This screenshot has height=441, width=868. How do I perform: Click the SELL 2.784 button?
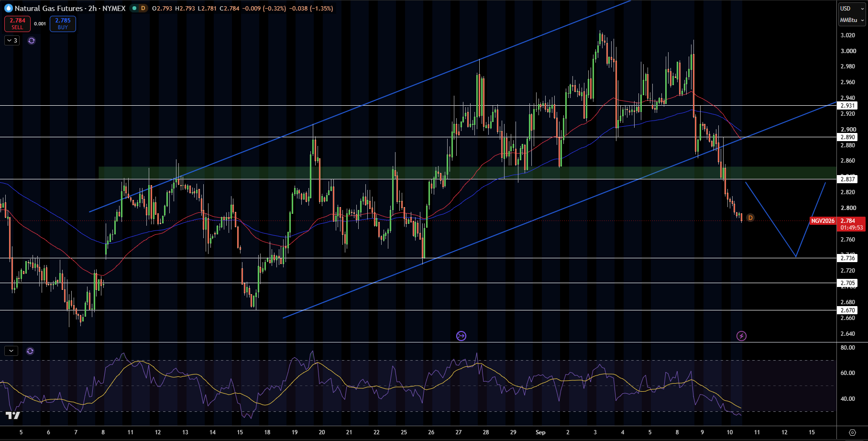tap(17, 23)
